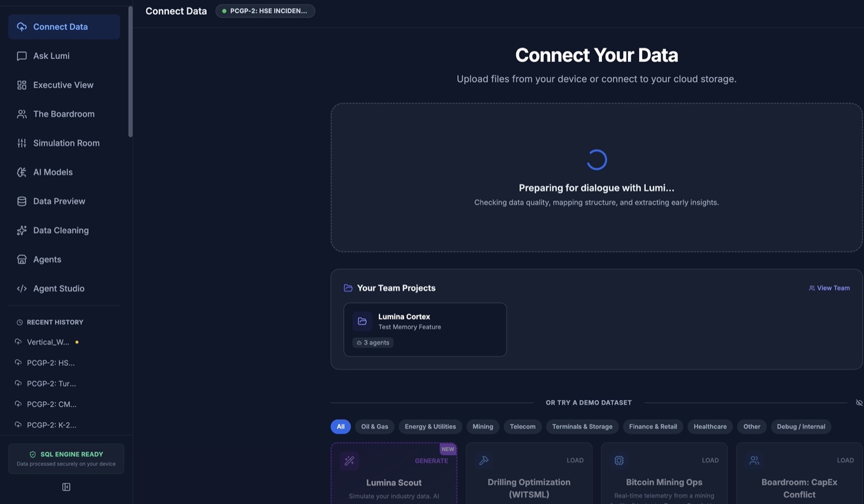
Task: Click the Data Preview database icon
Action: pos(22,201)
